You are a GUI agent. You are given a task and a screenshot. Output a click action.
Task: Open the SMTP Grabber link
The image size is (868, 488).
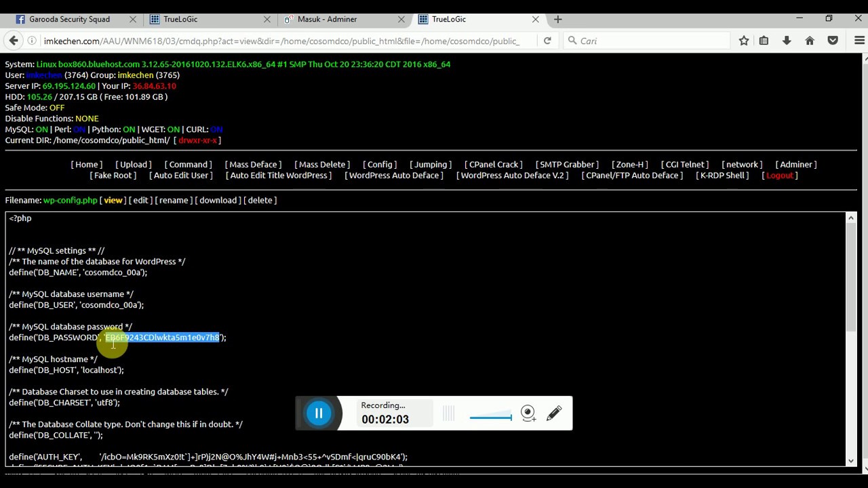(x=567, y=165)
